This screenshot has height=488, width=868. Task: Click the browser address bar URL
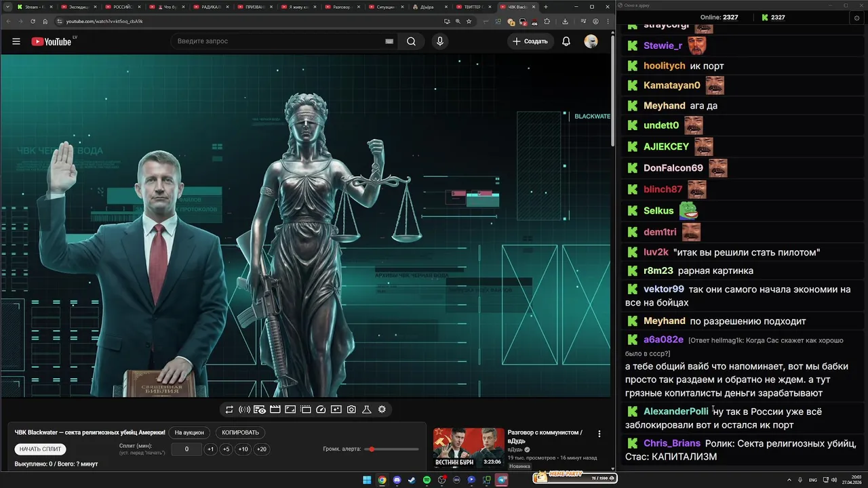pyautogui.click(x=104, y=21)
